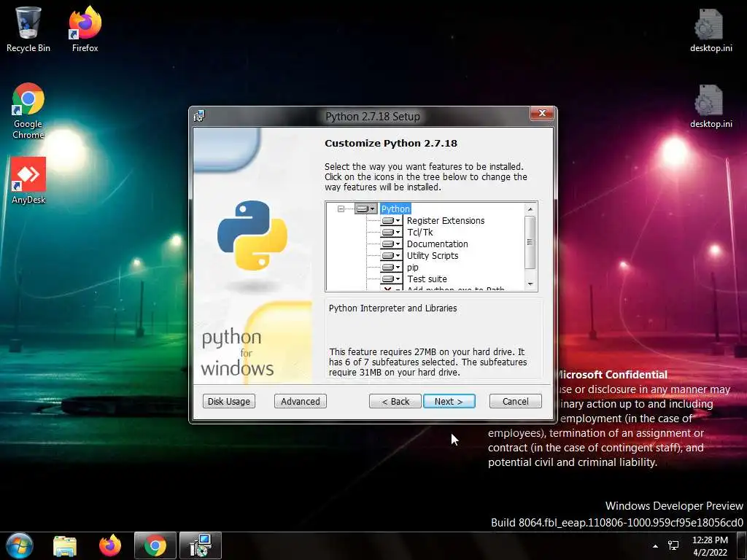Image resolution: width=747 pixels, height=560 pixels.
Task: Select the AnyDesk desktop shortcut
Action: click(28, 181)
